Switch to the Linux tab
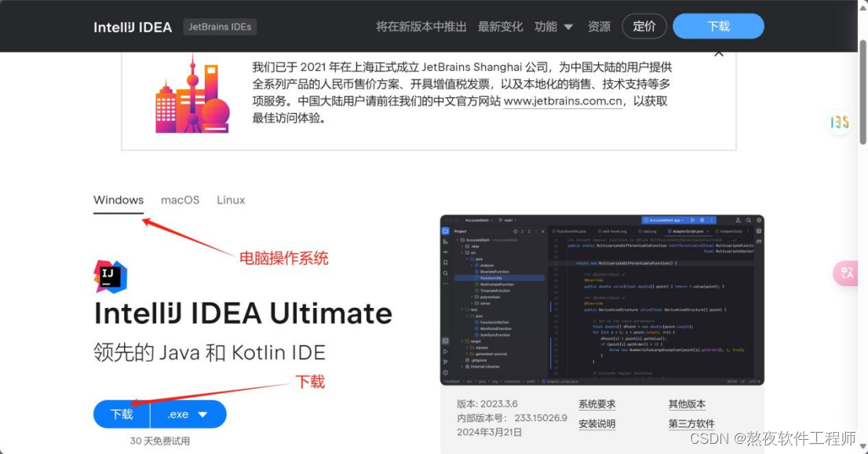The height and width of the screenshot is (454, 868). point(231,200)
